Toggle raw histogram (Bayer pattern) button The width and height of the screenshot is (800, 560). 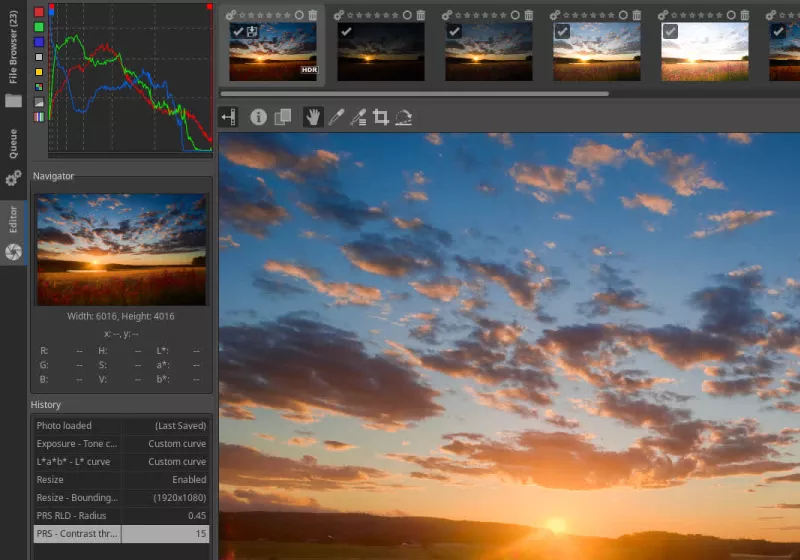click(39, 87)
